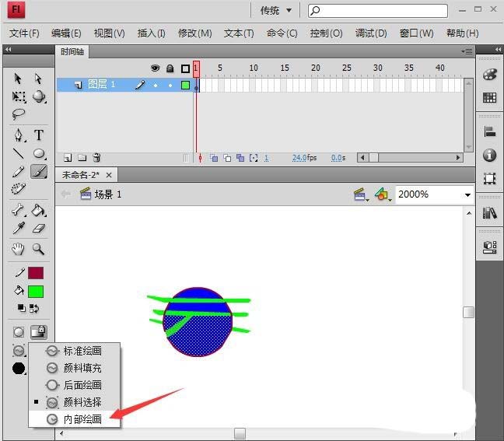This screenshot has width=504, height=441.
Task: Create a new layer
Action: pyautogui.click(x=68, y=157)
